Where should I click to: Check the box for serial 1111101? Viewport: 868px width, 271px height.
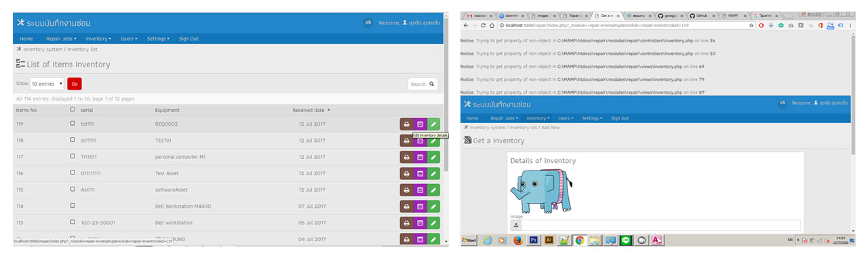click(x=73, y=156)
